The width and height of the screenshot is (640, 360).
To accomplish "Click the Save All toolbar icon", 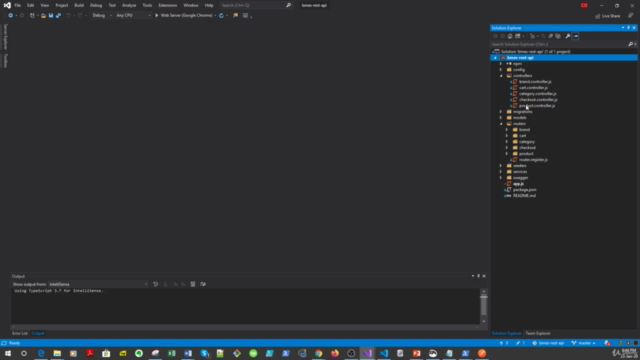I will coord(58,16).
